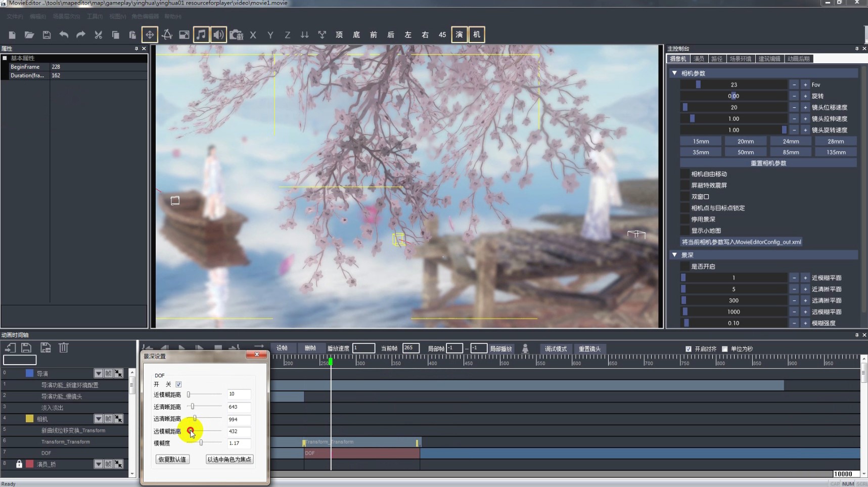
Task: Click the 模糊度 slider handle
Action: (201, 443)
